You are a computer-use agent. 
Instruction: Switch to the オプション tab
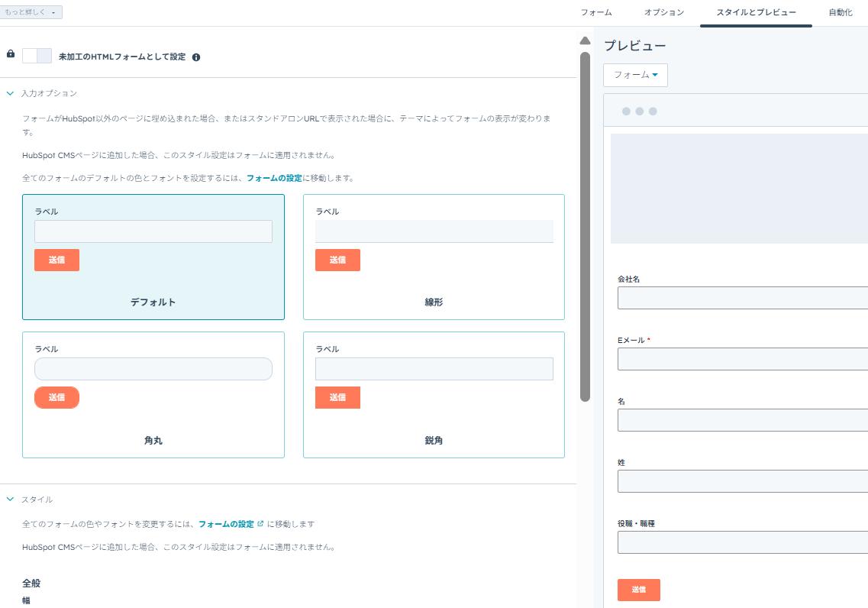click(663, 13)
